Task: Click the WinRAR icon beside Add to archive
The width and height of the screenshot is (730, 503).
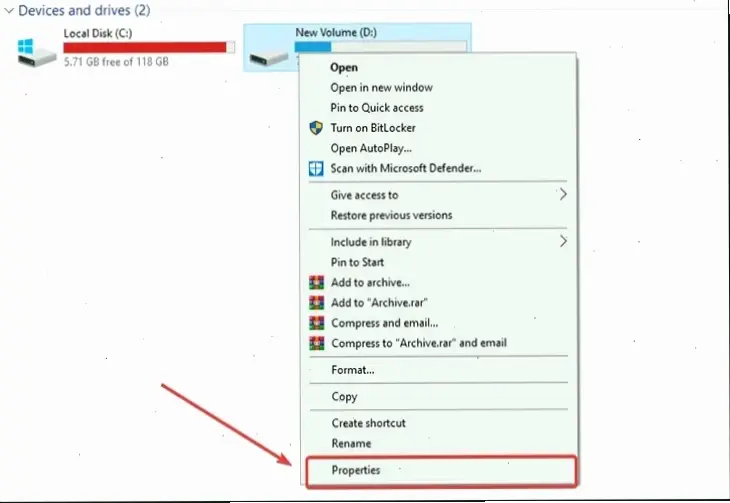Action: [x=317, y=282]
